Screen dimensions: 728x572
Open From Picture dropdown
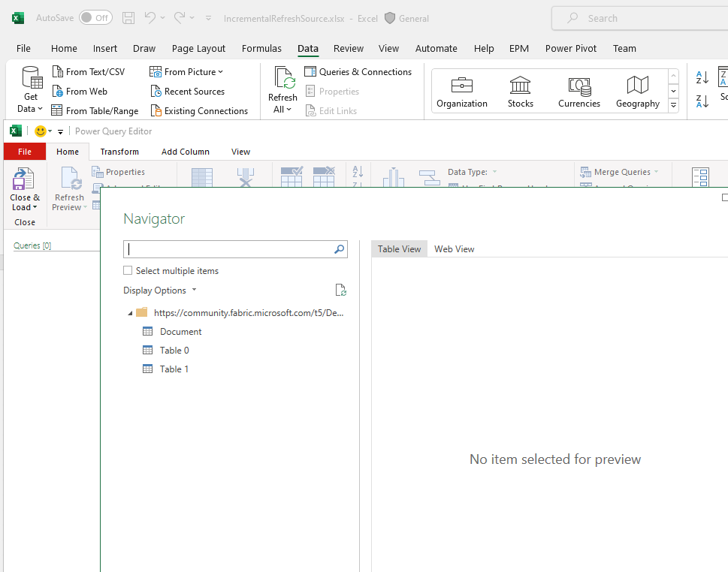coord(186,72)
